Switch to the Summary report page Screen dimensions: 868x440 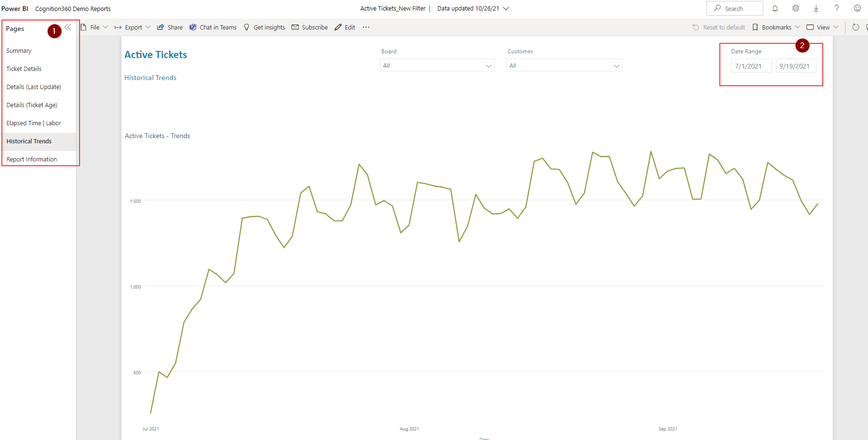(x=19, y=50)
